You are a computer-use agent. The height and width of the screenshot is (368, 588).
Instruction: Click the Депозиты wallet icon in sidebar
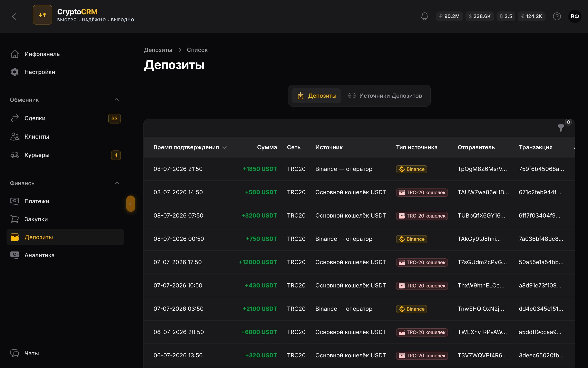click(x=14, y=237)
